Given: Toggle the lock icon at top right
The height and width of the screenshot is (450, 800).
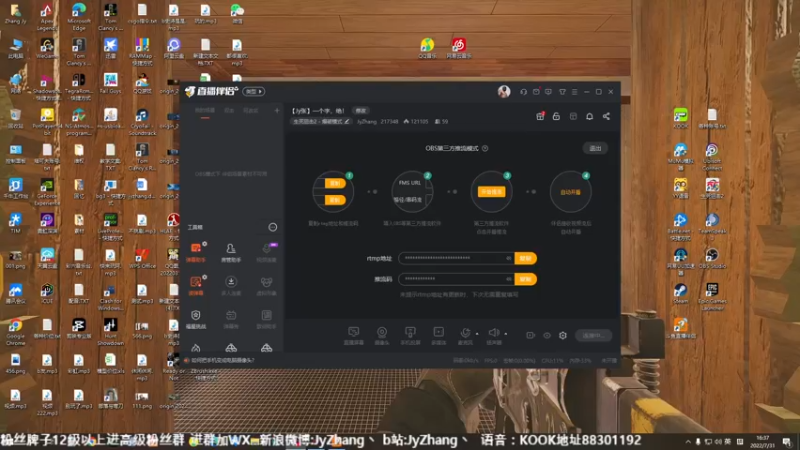Looking at the screenshot, I should click(556, 116).
